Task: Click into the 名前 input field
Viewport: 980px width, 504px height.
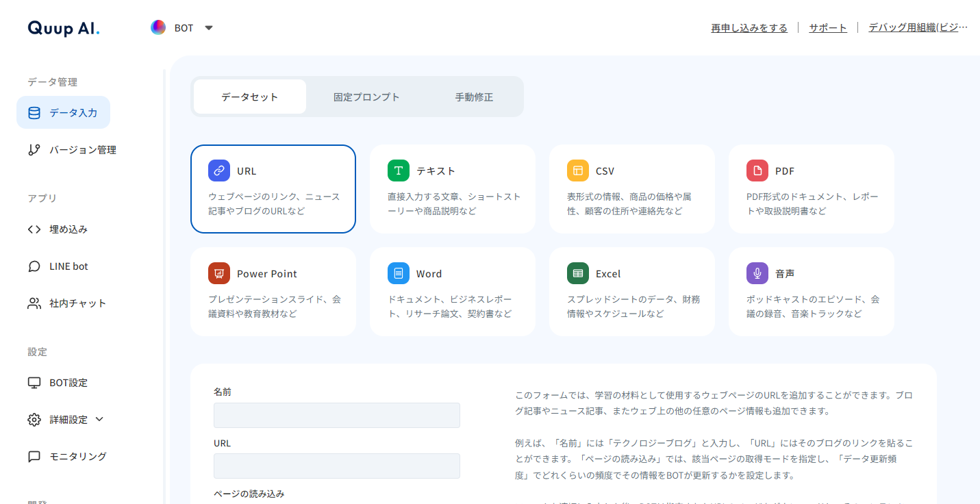Action: [x=336, y=416]
